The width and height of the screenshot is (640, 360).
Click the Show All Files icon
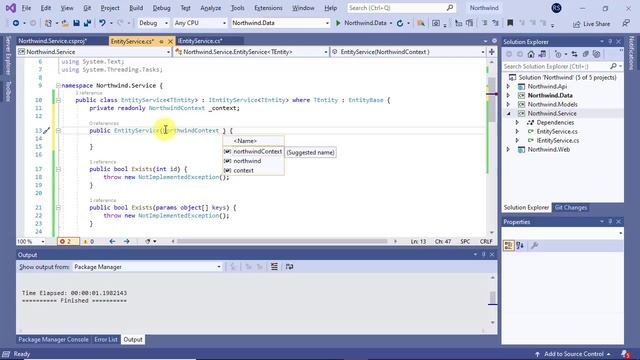click(x=596, y=54)
